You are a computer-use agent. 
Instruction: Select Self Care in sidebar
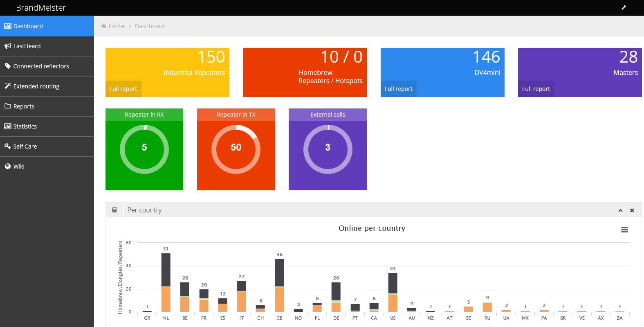(x=47, y=147)
